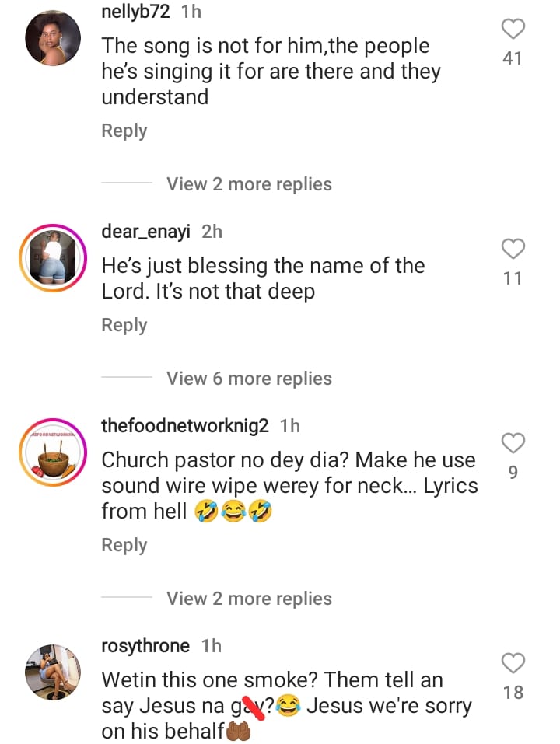Expand 2 more replies under nellyb72's comment
560x744 pixels.
coord(249,184)
